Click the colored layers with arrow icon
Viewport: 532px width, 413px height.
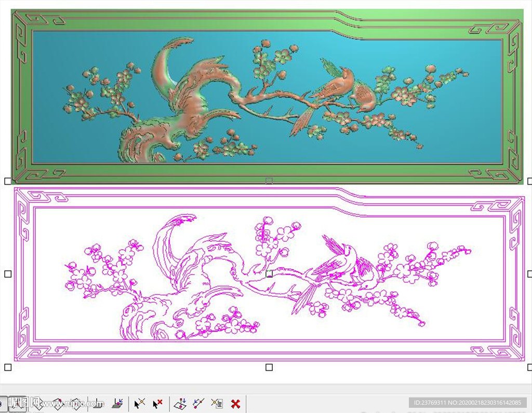pos(117,404)
